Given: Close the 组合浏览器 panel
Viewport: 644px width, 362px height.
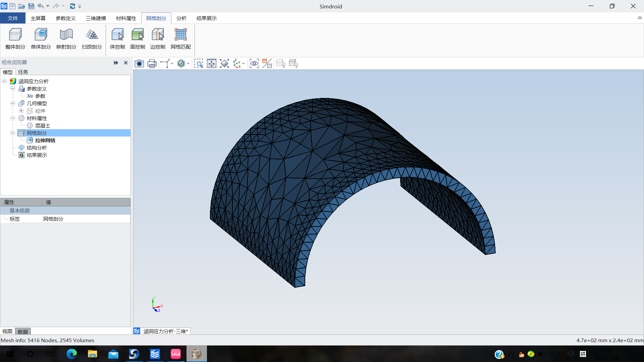Looking at the screenshot, I should pyautogui.click(x=126, y=63).
